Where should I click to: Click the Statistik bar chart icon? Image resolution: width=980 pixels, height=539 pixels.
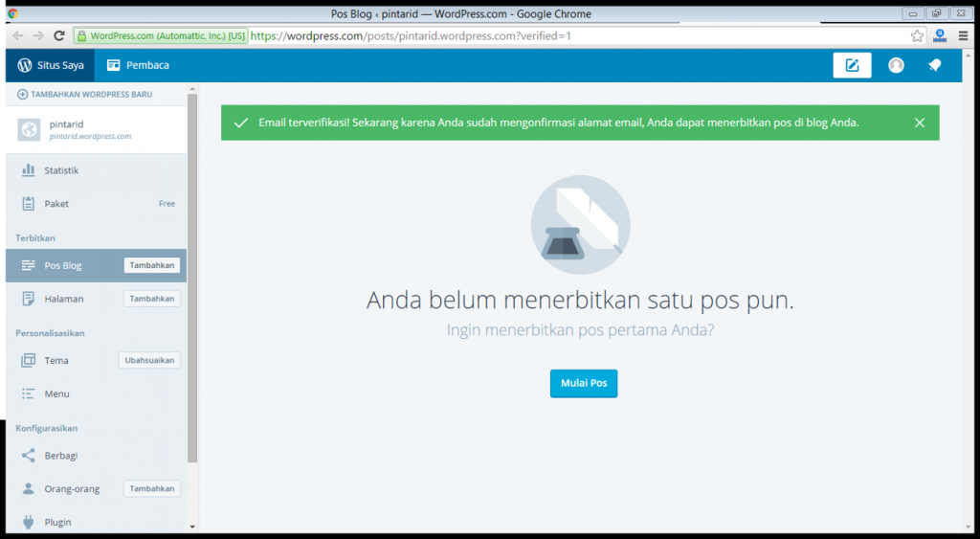click(28, 170)
